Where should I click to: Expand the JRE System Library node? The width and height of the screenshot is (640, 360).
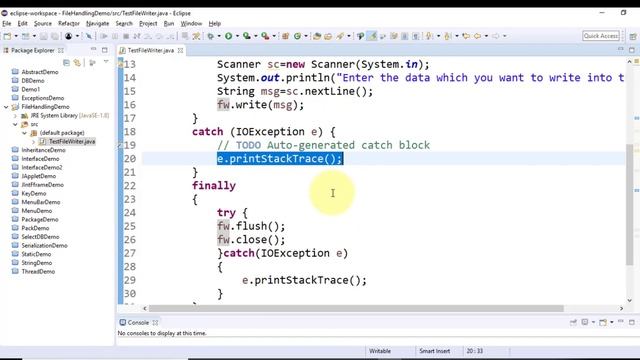16,116
